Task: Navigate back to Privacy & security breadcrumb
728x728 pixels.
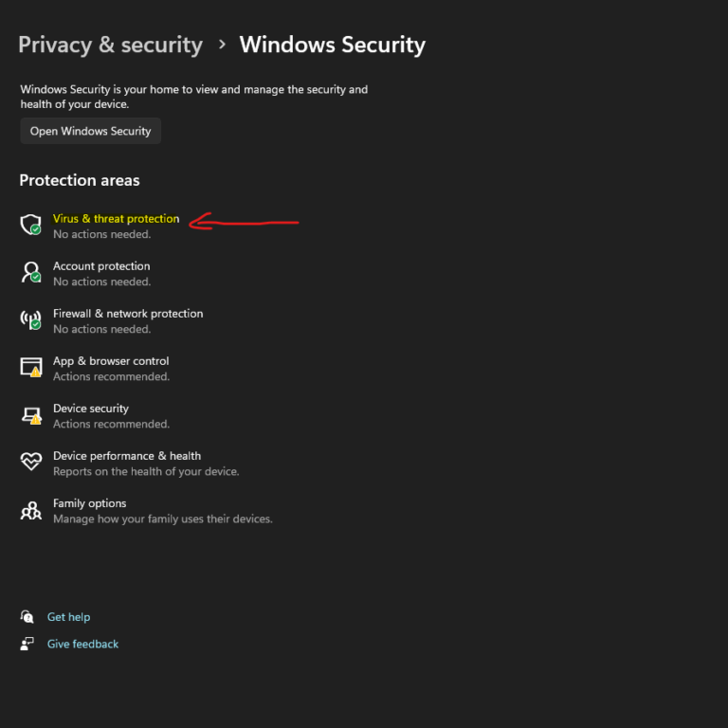Action: [110, 45]
